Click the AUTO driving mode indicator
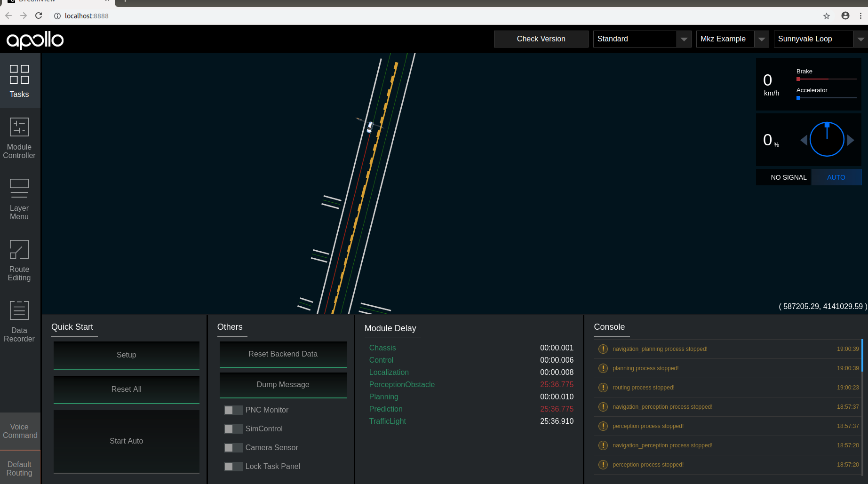Screen dimensions: 868x484 [836, 177]
